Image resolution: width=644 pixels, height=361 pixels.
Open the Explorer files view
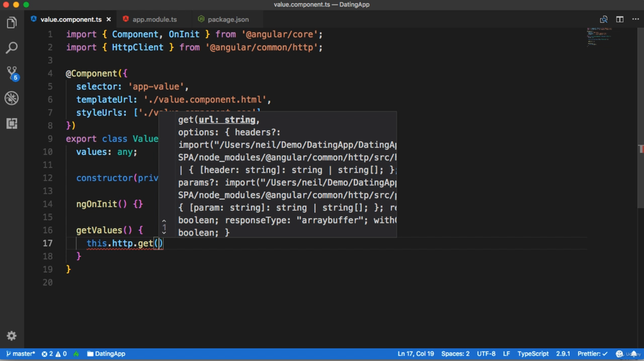click(x=12, y=23)
